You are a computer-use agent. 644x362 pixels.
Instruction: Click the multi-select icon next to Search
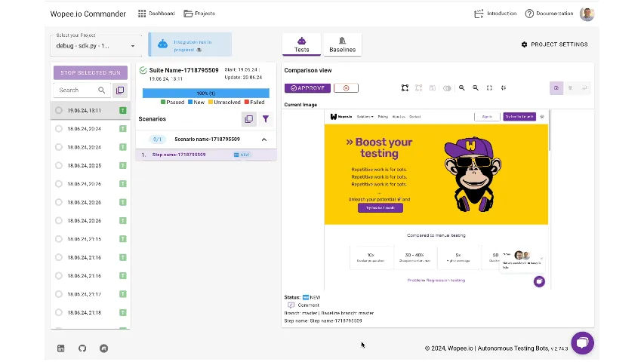click(119, 90)
